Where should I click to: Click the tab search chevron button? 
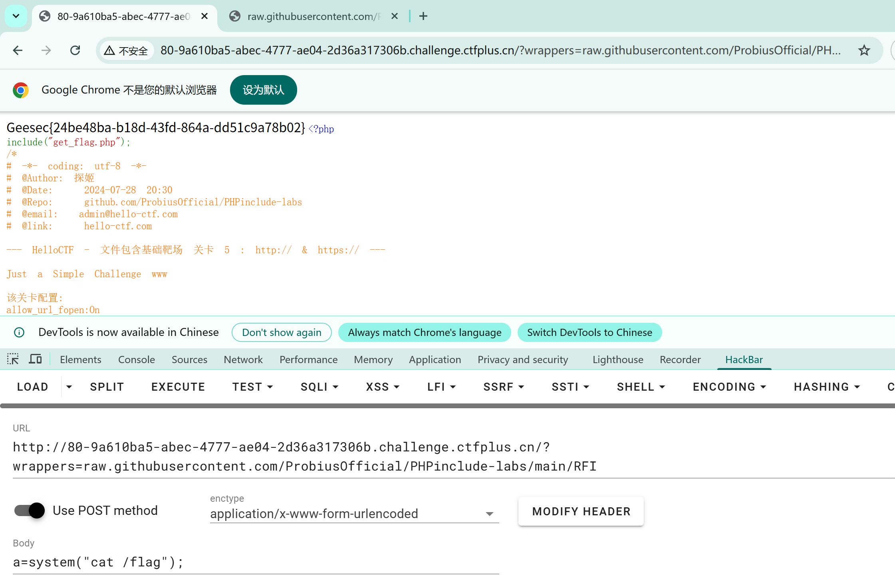click(x=16, y=16)
